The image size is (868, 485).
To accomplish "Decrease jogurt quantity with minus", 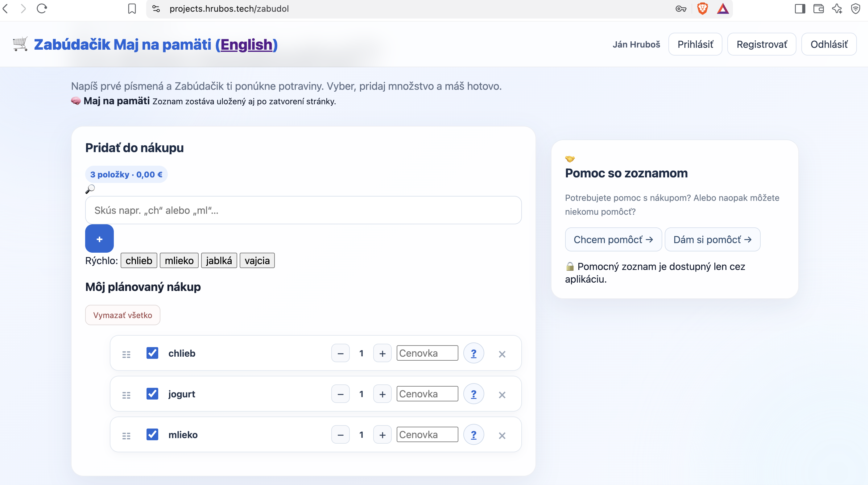I will (340, 394).
